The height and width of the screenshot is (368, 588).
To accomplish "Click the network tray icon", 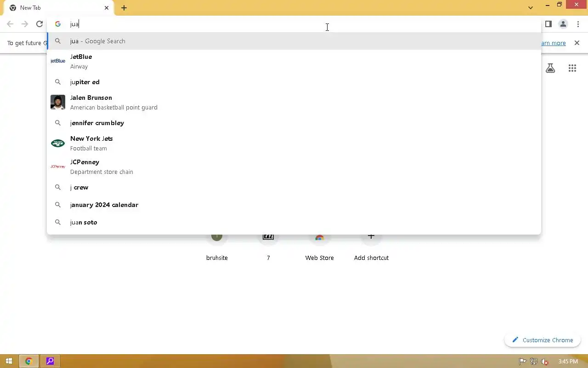I will tap(533, 362).
